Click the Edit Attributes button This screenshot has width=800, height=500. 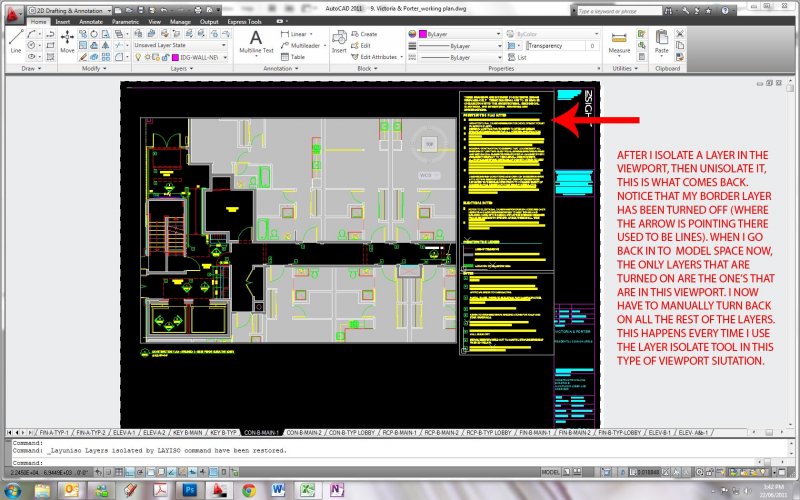point(377,57)
